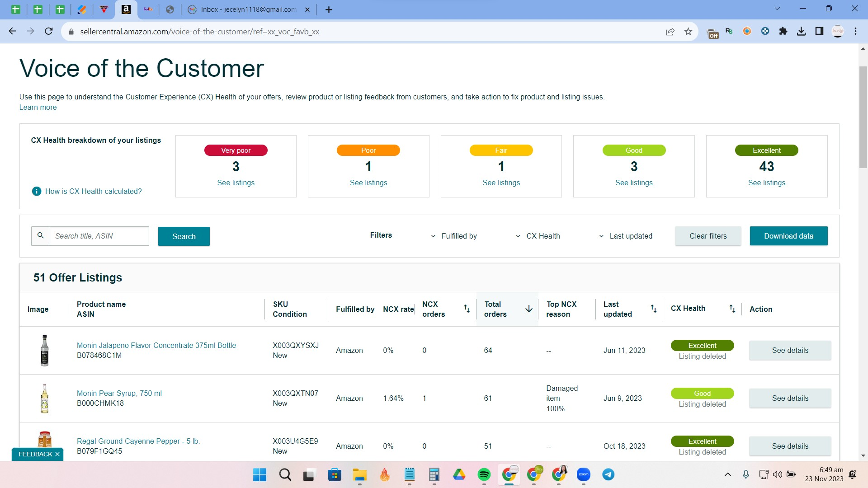Viewport: 868px width, 488px height.
Task: Dismiss the FEEDBACK tab with its X
Action: point(57,454)
